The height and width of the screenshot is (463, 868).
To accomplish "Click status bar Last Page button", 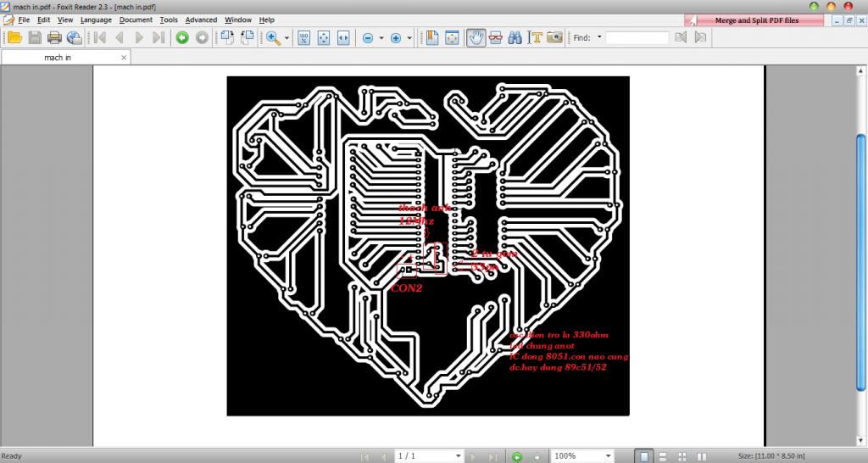I will (x=492, y=456).
